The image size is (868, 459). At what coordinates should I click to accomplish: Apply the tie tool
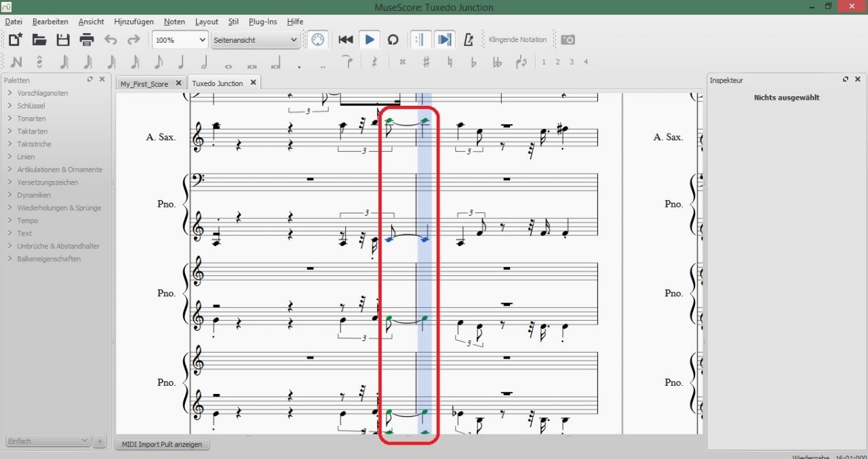coord(347,62)
